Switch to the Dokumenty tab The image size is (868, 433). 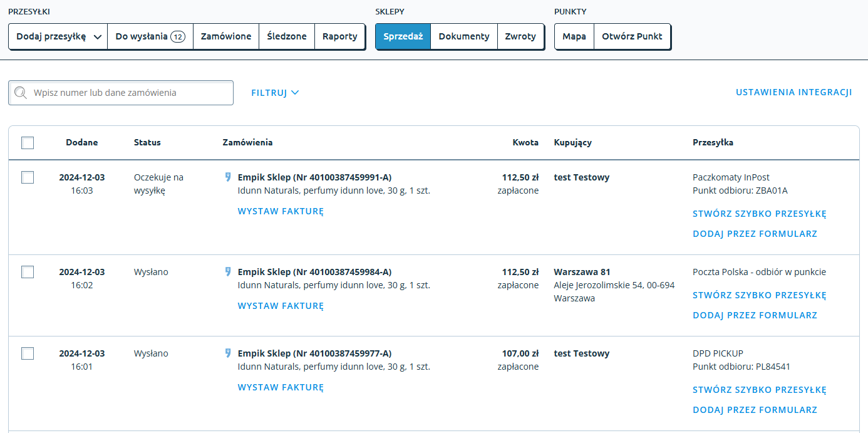463,36
